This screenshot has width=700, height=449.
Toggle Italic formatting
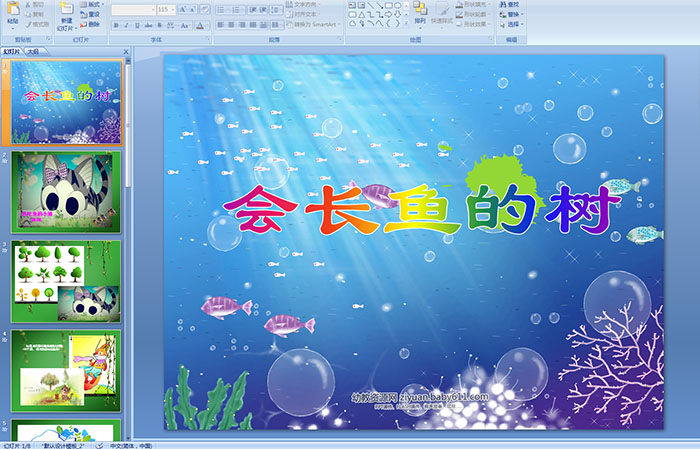click(x=126, y=25)
